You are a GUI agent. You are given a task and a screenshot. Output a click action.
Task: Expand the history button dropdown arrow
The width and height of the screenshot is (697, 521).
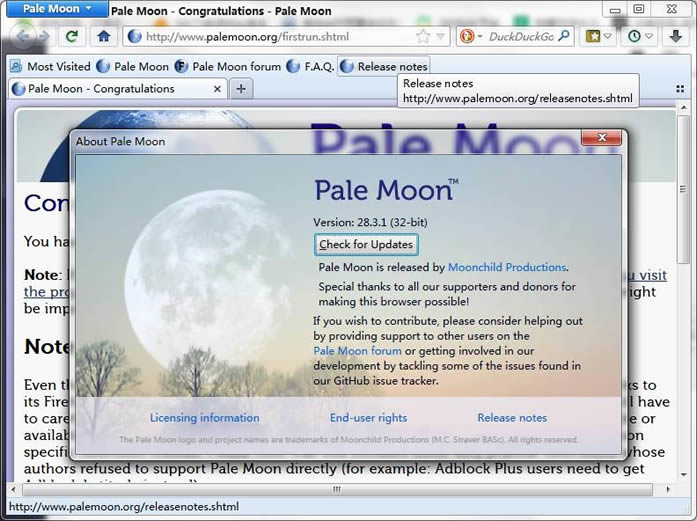click(x=649, y=36)
